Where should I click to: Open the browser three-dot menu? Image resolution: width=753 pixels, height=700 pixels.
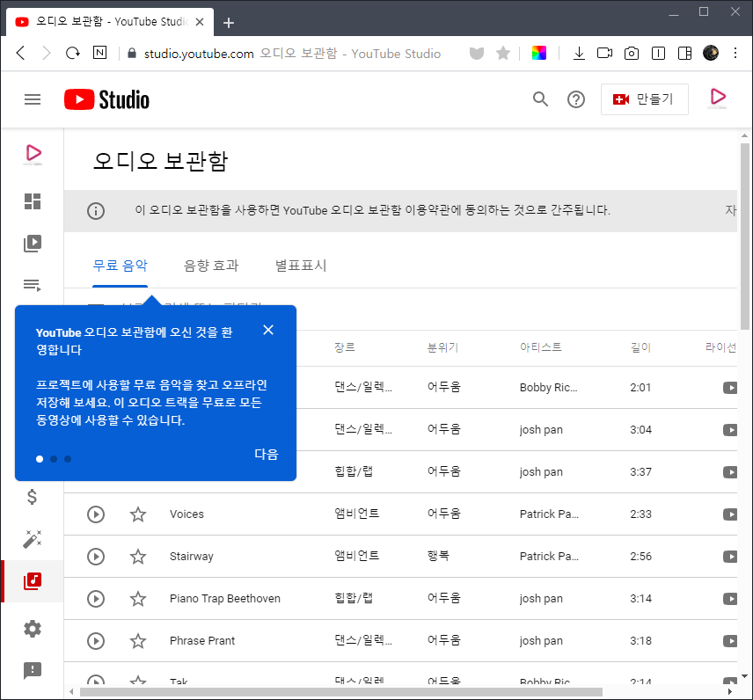(x=735, y=53)
